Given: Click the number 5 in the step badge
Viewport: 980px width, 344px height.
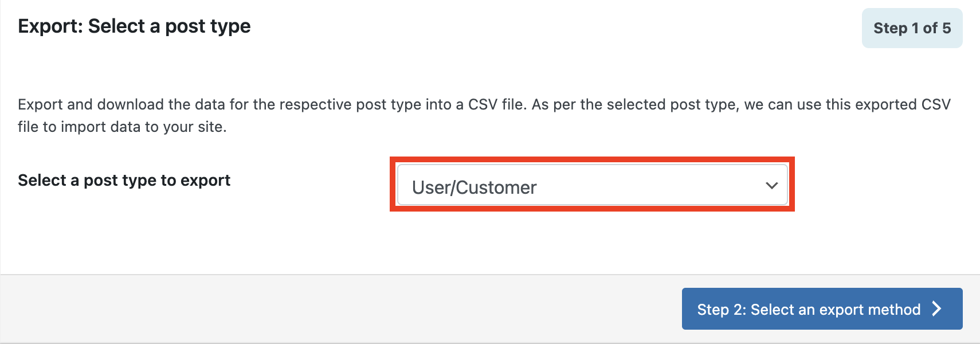Looking at the screenshot, I should pos(947,28).
